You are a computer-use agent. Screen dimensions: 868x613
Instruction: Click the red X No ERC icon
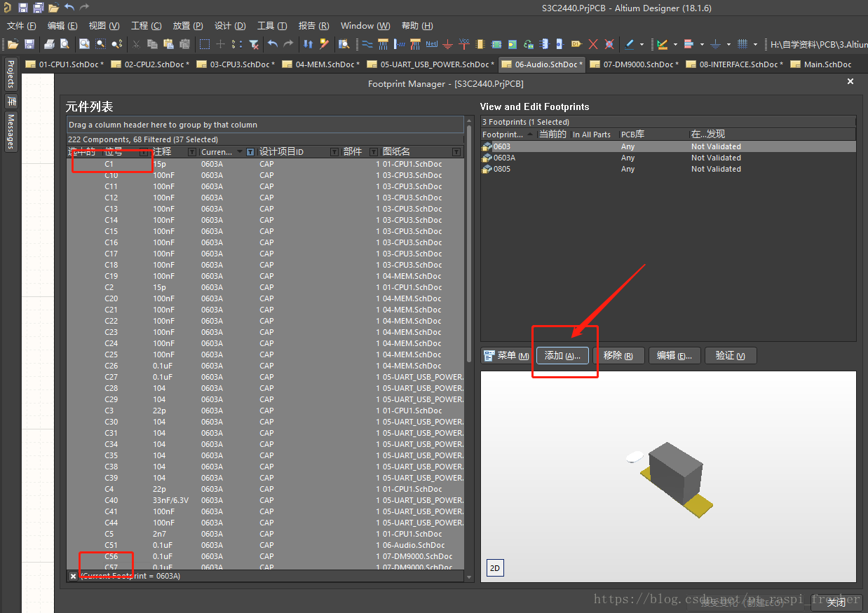[593, 44]
